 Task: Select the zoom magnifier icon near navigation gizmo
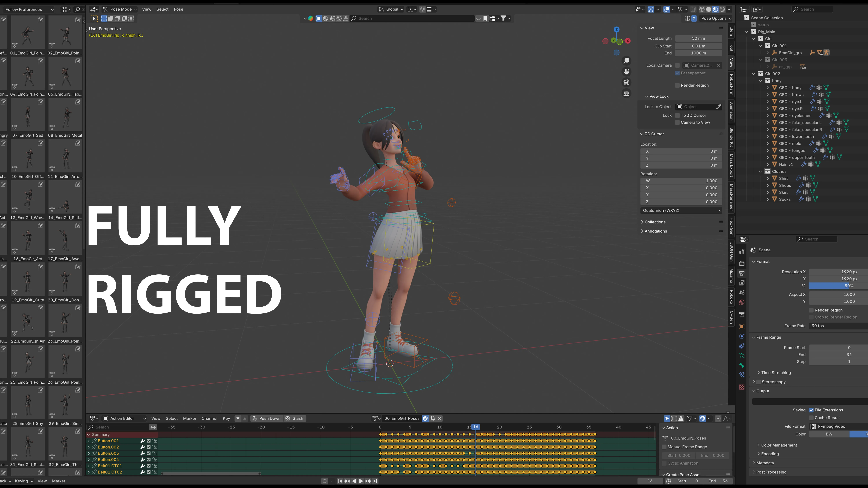626,60
